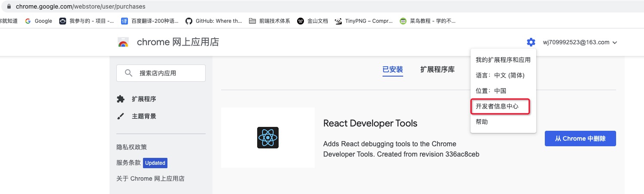The image size is (644, 194).
Task: Click the React Developer Tools icon thumbnail
Action: 268,138
